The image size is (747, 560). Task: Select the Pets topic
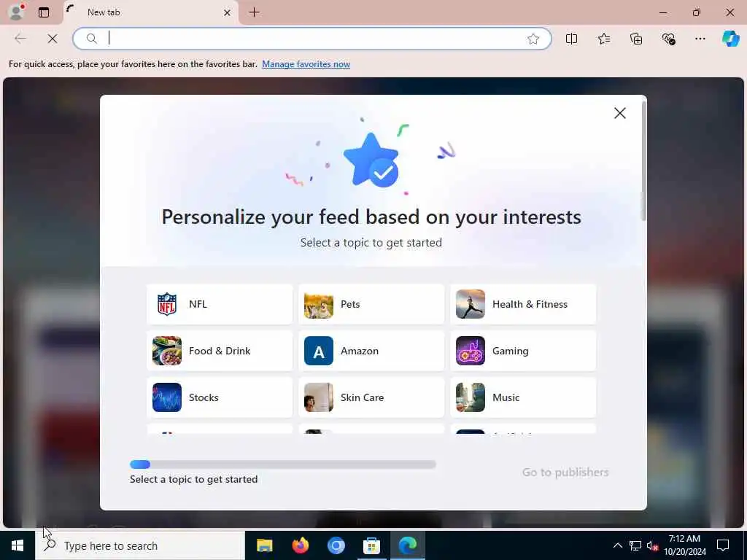tap(371, 304)
